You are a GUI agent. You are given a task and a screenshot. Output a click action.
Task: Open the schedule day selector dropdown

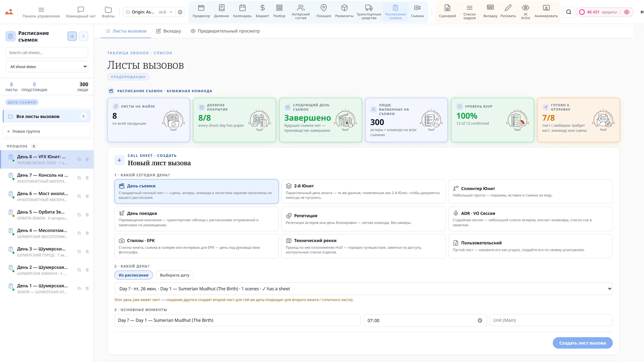point(363,289)
